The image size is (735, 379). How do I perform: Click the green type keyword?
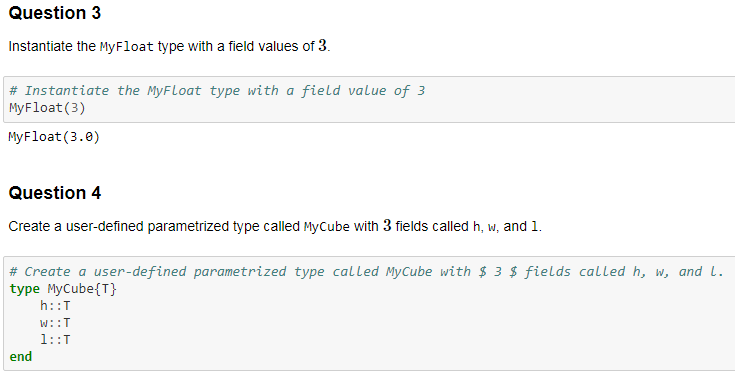(x=24, y=289)
